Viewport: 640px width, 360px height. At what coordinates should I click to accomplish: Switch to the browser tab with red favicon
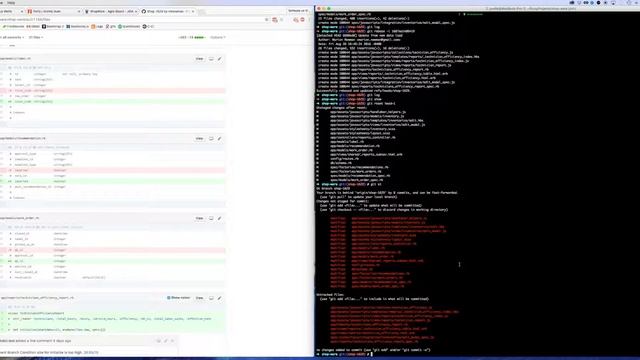(x=53, y=11)
